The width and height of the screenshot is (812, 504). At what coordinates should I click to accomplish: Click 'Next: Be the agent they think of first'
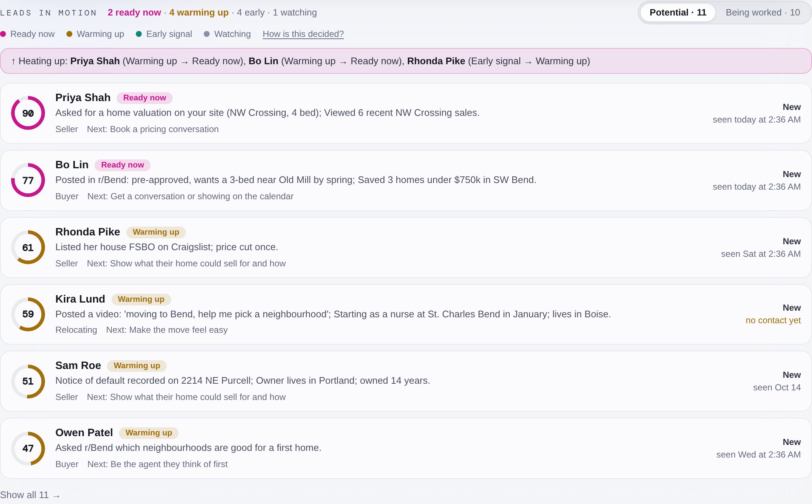158,464
